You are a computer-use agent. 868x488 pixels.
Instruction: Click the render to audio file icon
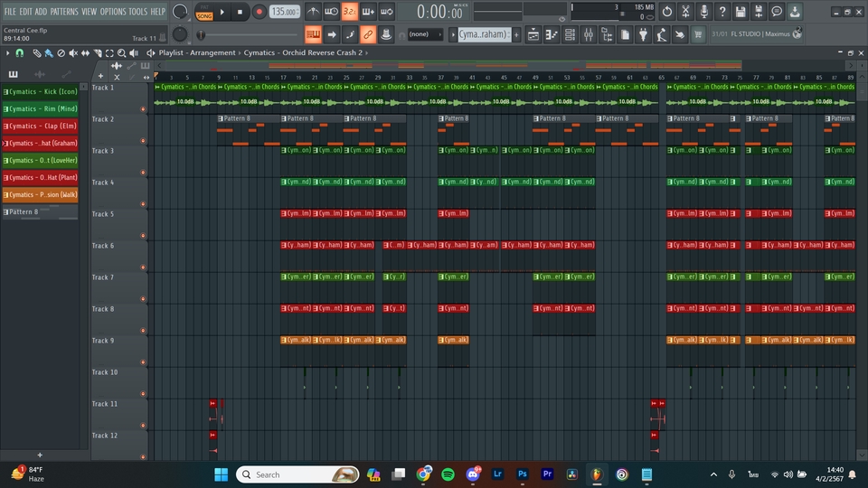[759, 11]
